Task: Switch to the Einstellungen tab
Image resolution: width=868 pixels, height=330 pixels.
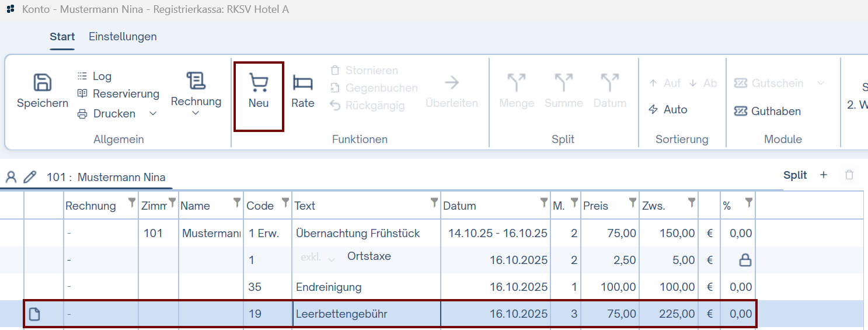Action: 123,37
